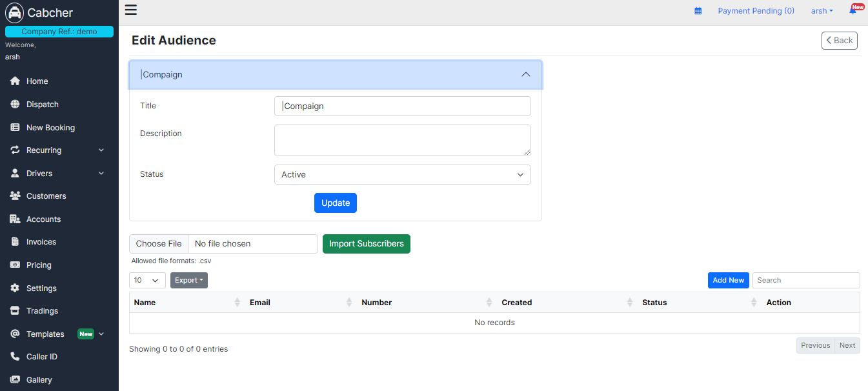
Task: Expand the Drivers submenu chevron
Action: 101,174
